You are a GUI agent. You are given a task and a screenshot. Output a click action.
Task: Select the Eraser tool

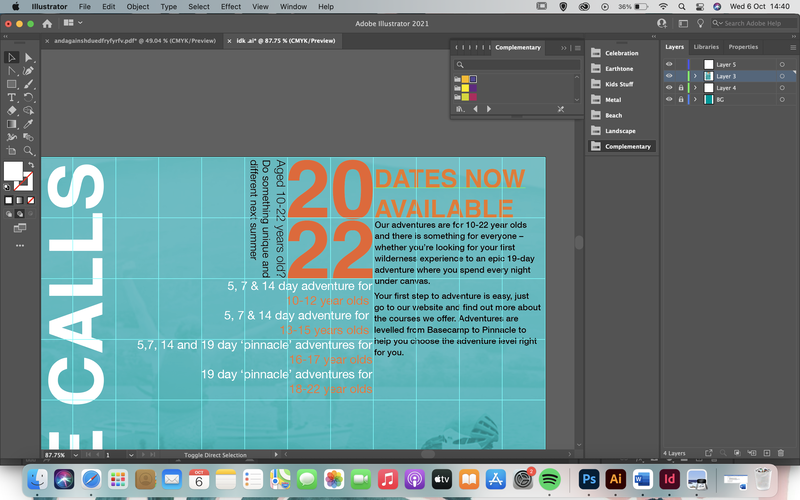click(x=11, y=111)
